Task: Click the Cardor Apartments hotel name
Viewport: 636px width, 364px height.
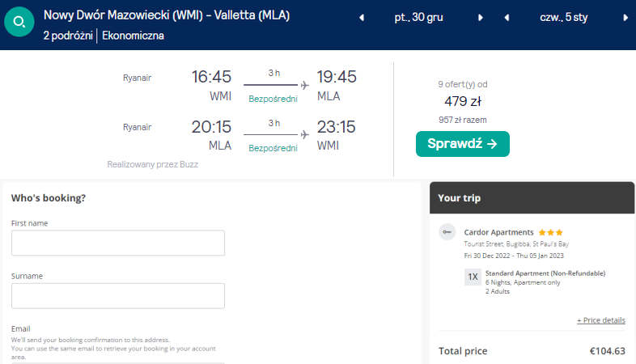Action: (498, 232)
